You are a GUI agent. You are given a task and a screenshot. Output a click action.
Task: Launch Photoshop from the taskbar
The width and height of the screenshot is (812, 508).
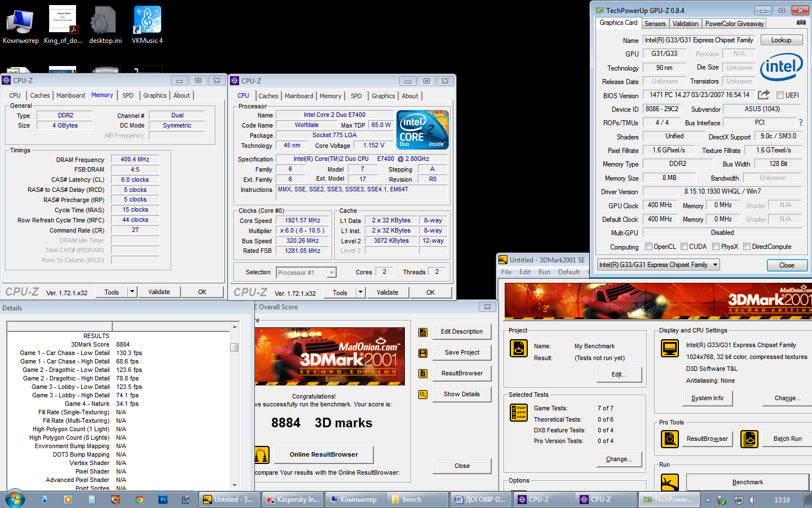163,500
